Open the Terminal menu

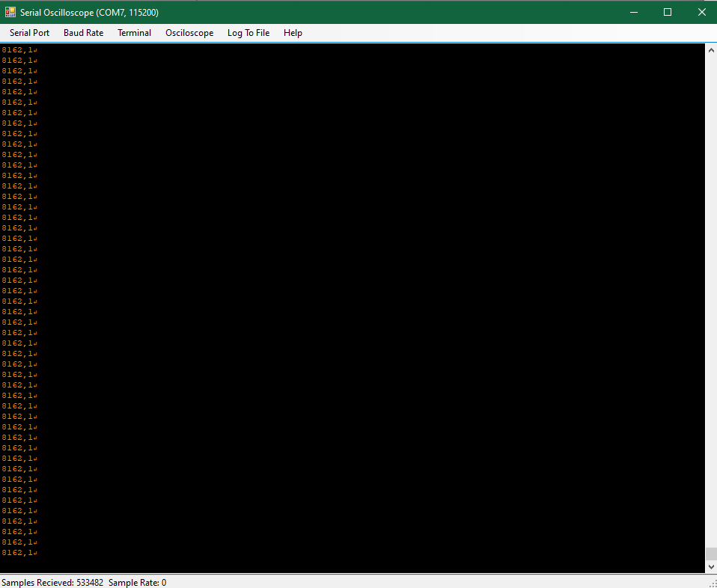click(x=134, y=33)
